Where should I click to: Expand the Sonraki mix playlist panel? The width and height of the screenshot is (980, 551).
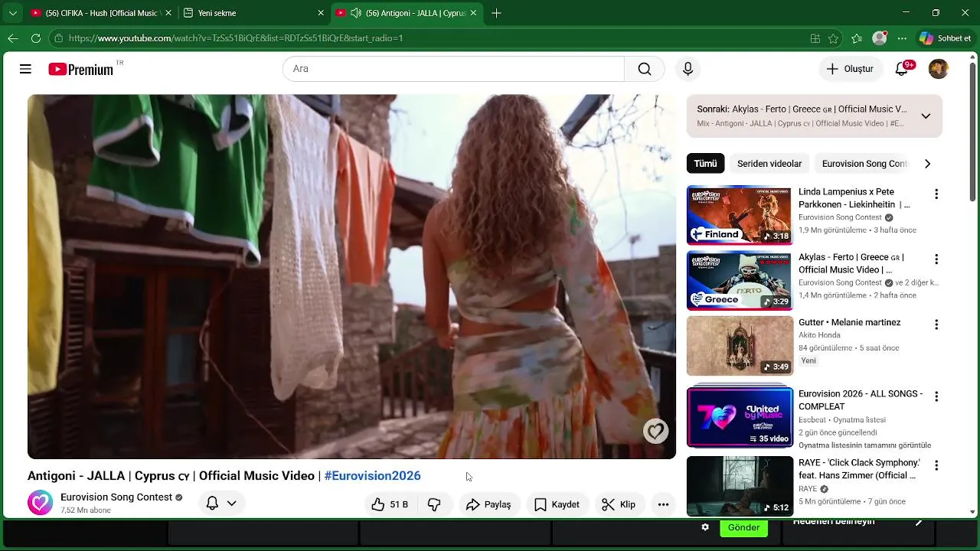point(926,116)
